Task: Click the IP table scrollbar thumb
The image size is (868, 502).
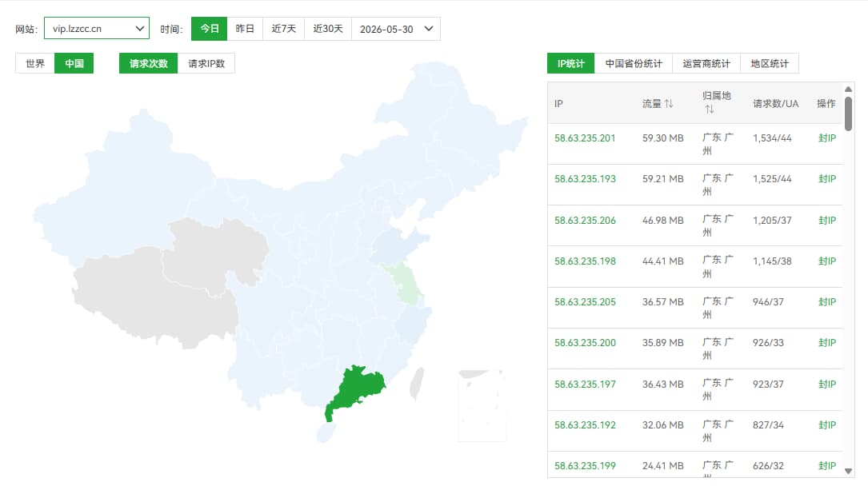Action: pyautogui.click(x=848, y=114)
